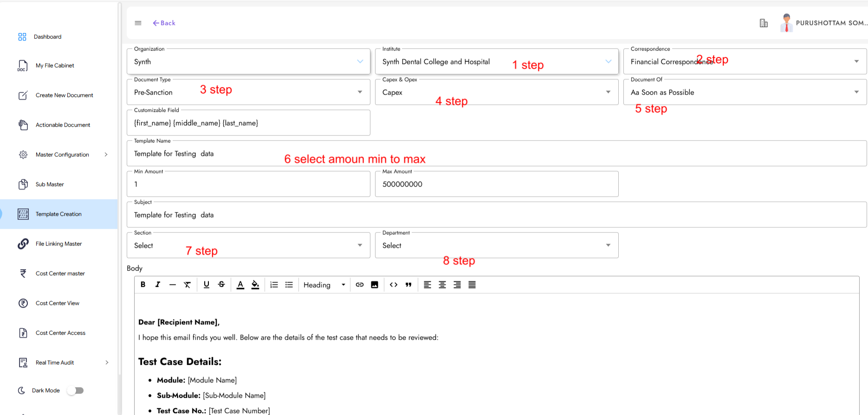Click the 'Sub-Module: [Sub-Module Name]' bullet

point(211,396)
